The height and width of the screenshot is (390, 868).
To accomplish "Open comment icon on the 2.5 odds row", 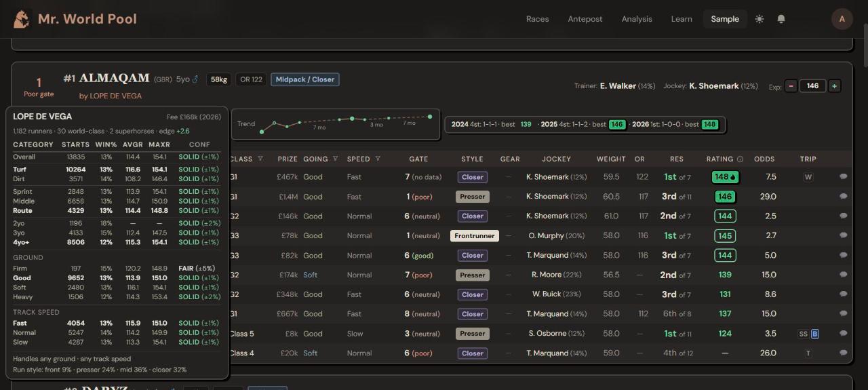I will pos(844,216).
